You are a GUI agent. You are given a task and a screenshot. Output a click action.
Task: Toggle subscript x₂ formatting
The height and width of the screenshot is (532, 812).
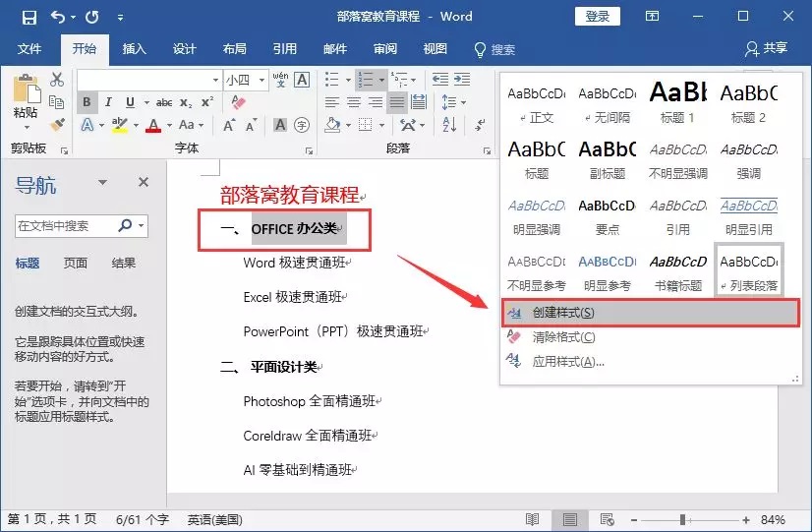186,102
